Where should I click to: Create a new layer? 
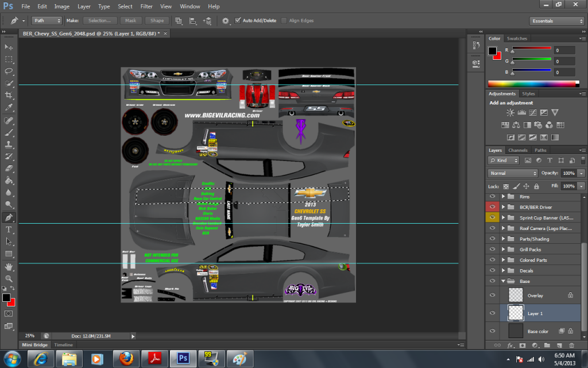(x=559, y=345)
